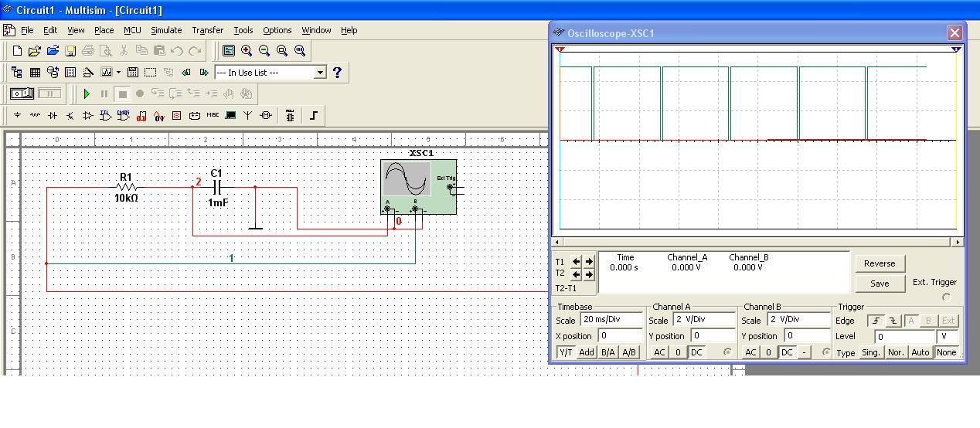Screen dimensions: 980x428
Task: Open the grapher analysis icon
Action: [x=106, y=73]
